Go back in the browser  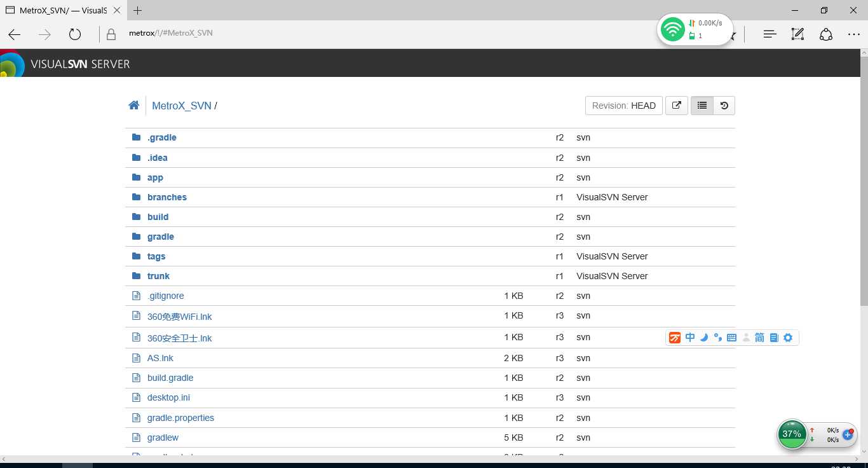point(15,34)
